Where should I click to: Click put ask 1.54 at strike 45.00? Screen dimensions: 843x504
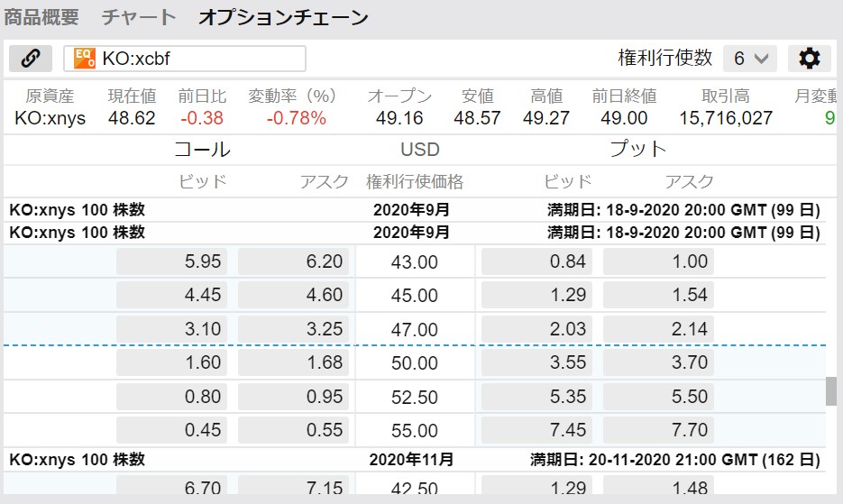(x=658, y=295)
